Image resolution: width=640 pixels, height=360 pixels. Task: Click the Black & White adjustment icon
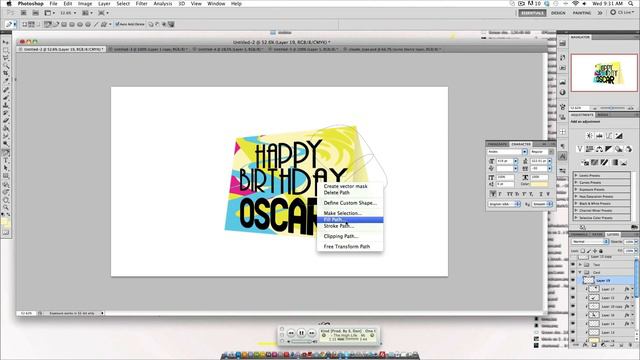click(609, 149)
